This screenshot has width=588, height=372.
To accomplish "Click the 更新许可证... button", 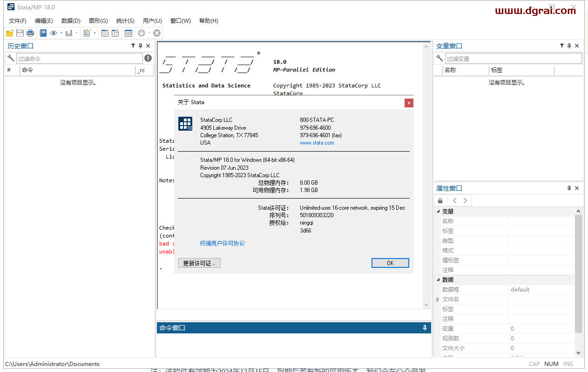I will pos(199,263).
